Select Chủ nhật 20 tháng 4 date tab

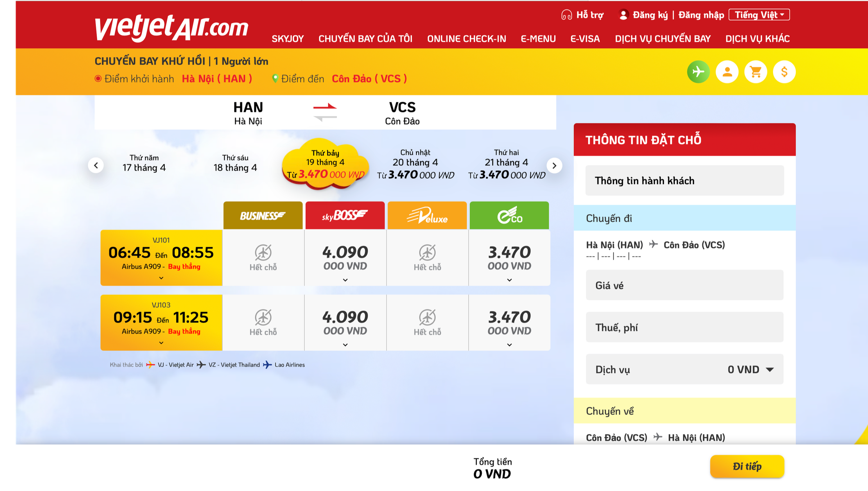coord(415,164)
